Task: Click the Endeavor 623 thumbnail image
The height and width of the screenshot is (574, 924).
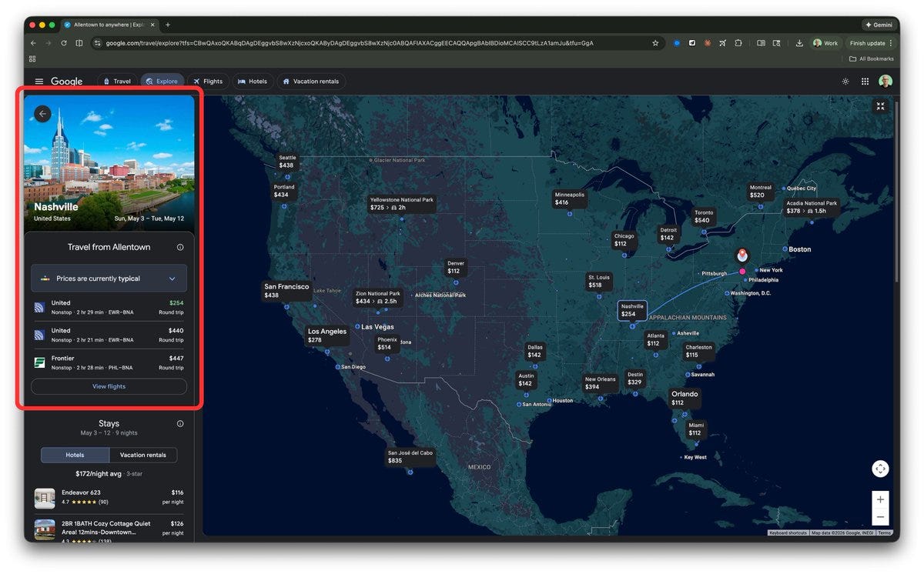Action: click(45, 498)
